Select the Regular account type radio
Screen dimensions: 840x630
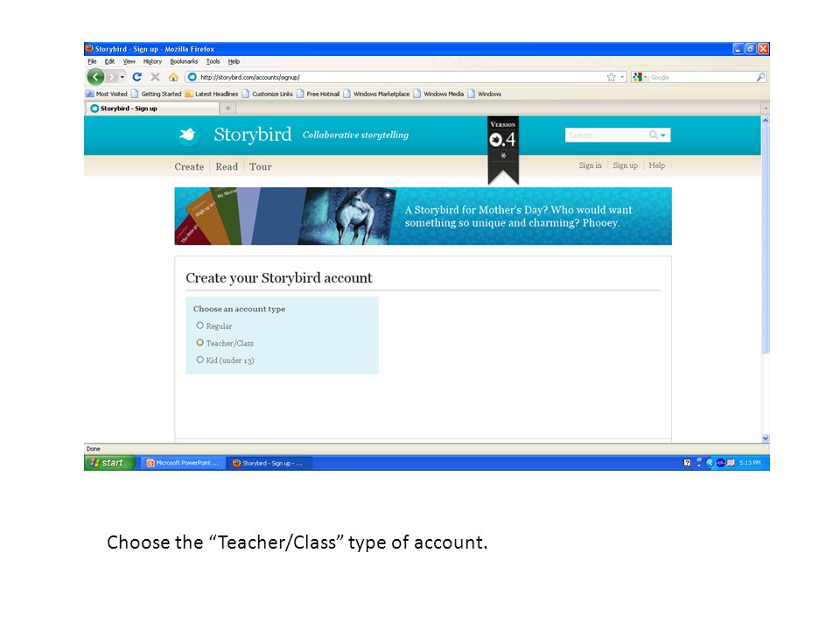199,325
